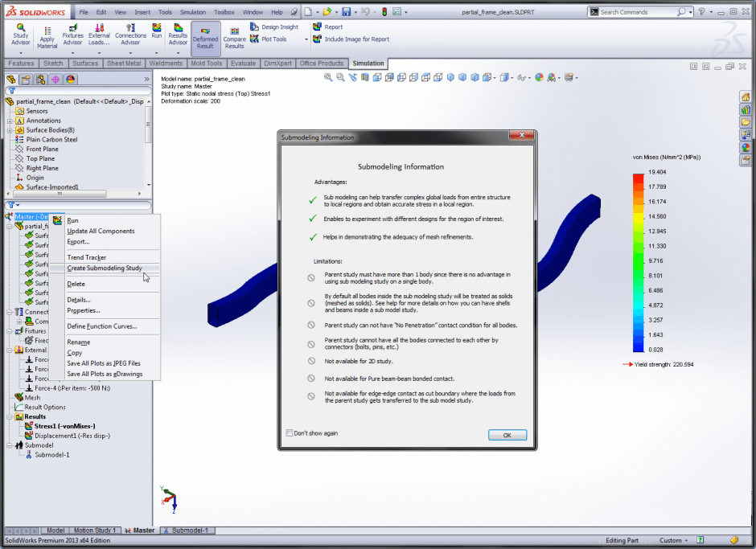
Task: Expand the Annotations tree node
Action: [x=10, y=121]
